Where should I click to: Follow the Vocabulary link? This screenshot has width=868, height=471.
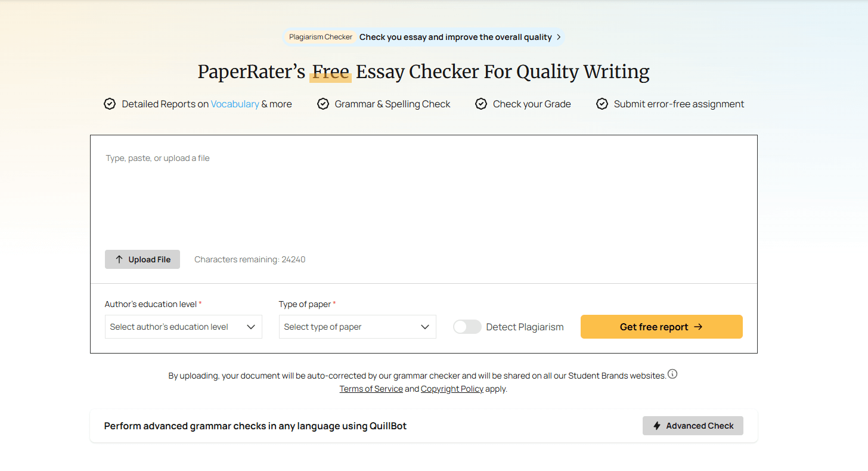click(235, 104)
